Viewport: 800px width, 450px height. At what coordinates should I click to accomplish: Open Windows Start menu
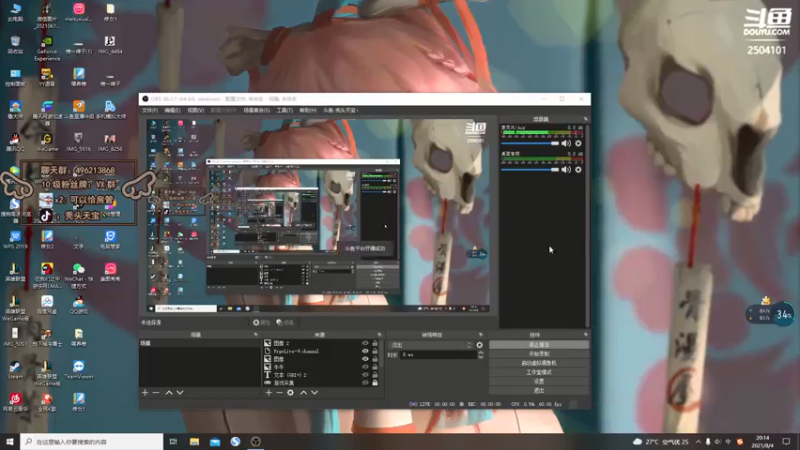pyautogui.click(x=10, y=441)
